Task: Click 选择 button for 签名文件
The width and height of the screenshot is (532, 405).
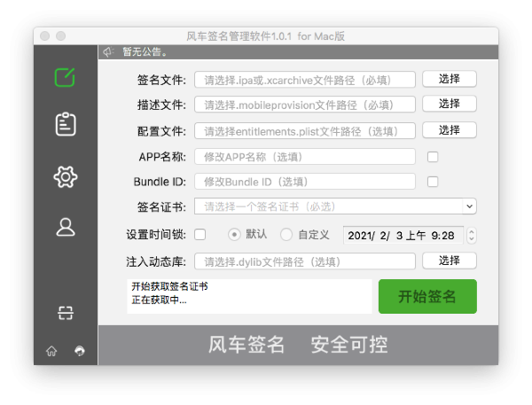Action: pos(450,79)
